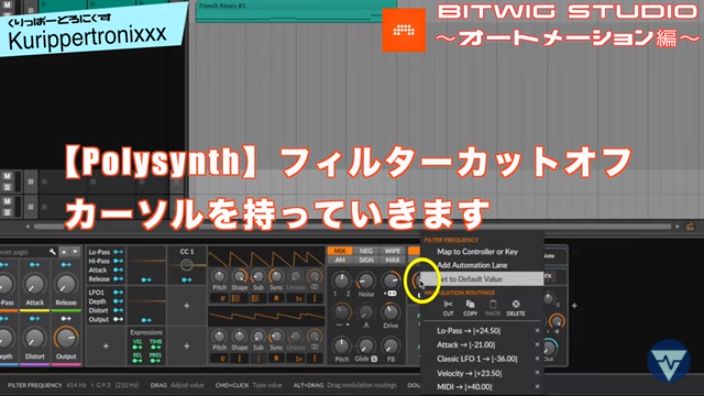Screen dimensions: 704x396
Task: Add modulator in empty slot below CC 1
Action: click(186, 306)
